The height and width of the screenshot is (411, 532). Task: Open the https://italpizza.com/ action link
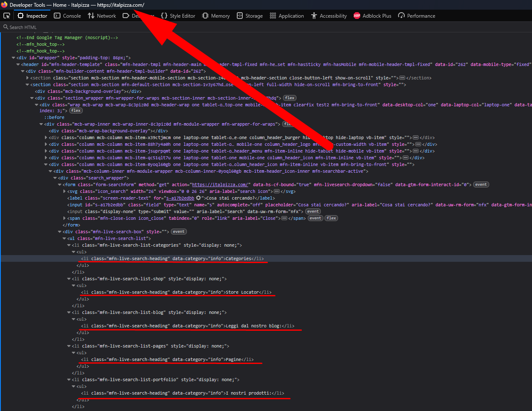[220, 185]
